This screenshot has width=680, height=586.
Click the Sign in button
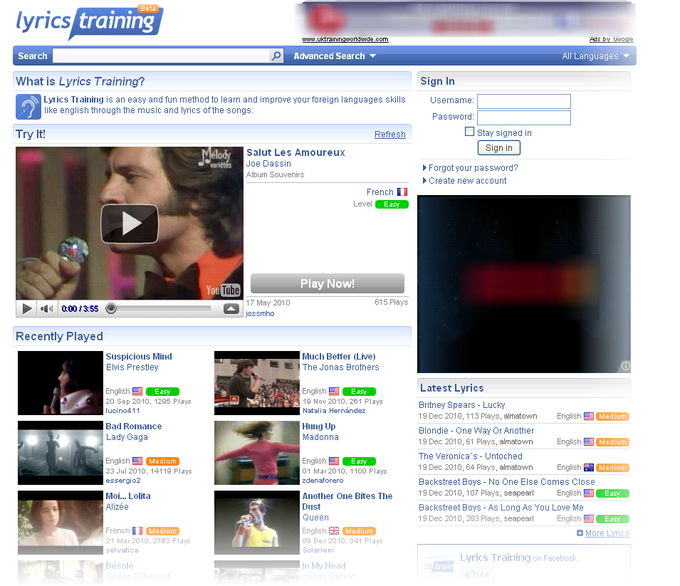(x=499, y=148)
